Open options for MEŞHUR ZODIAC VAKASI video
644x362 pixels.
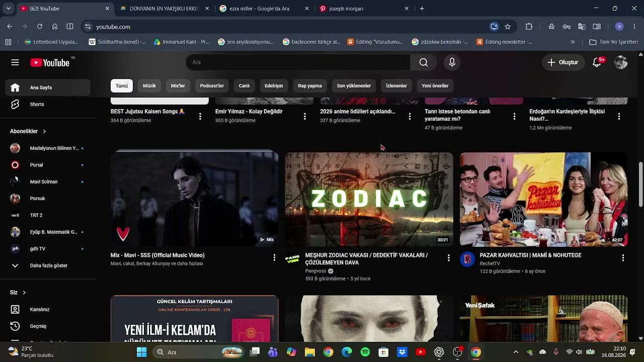click(x=449, y=258)
